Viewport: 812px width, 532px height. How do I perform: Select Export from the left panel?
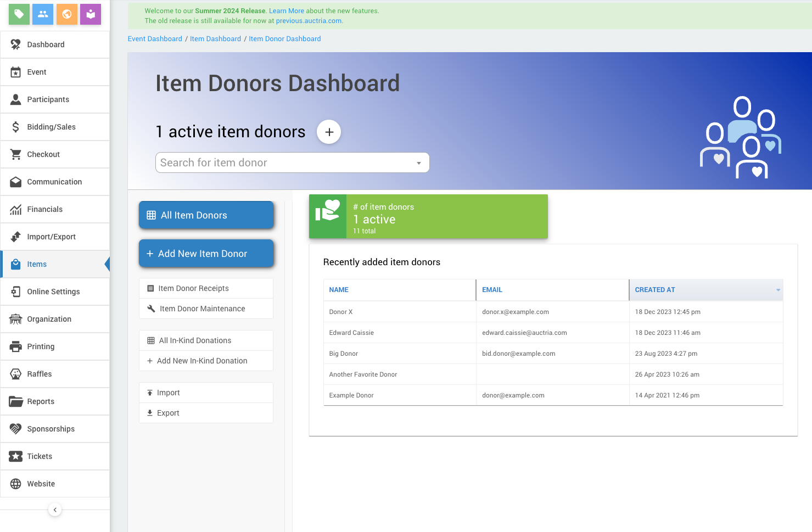pyautogui.click(x=168, y=413)
